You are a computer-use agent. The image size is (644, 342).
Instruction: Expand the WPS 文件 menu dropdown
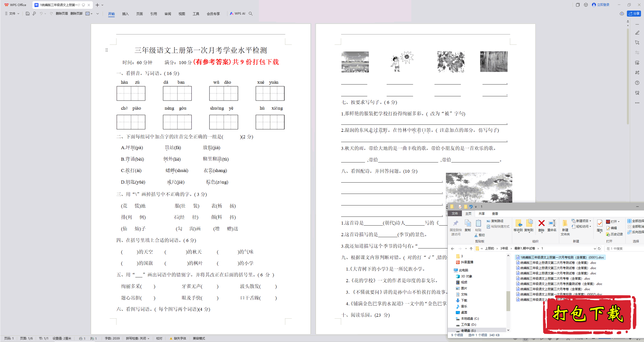tap(12, 14)
